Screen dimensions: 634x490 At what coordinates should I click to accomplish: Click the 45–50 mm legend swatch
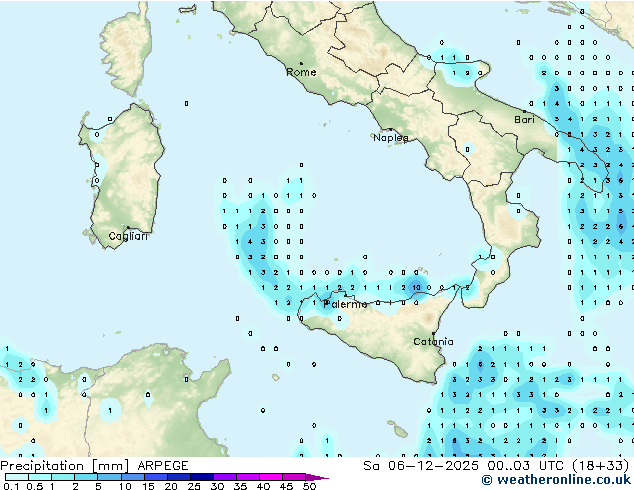[294, 477]
